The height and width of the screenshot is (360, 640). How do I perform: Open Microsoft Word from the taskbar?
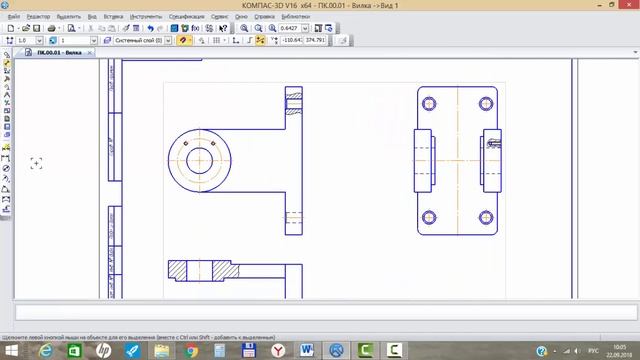tap(307, 351)
